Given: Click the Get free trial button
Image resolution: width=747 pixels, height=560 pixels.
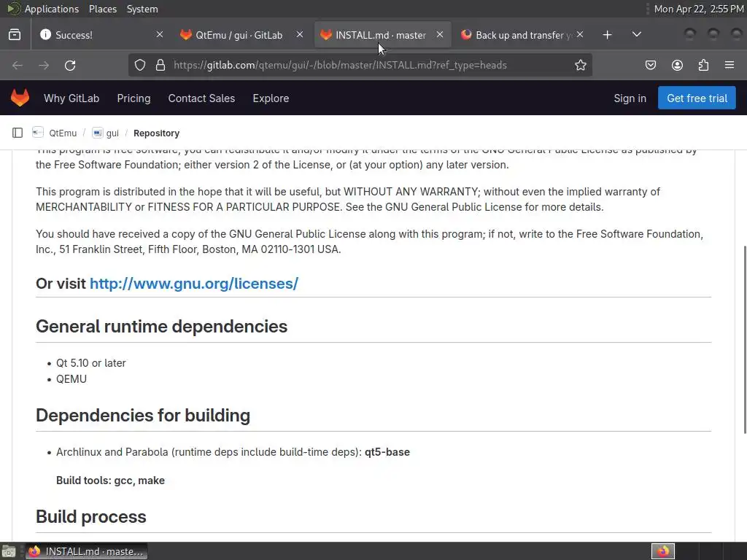Looking at the screenshot, I should tap(697, 98).
